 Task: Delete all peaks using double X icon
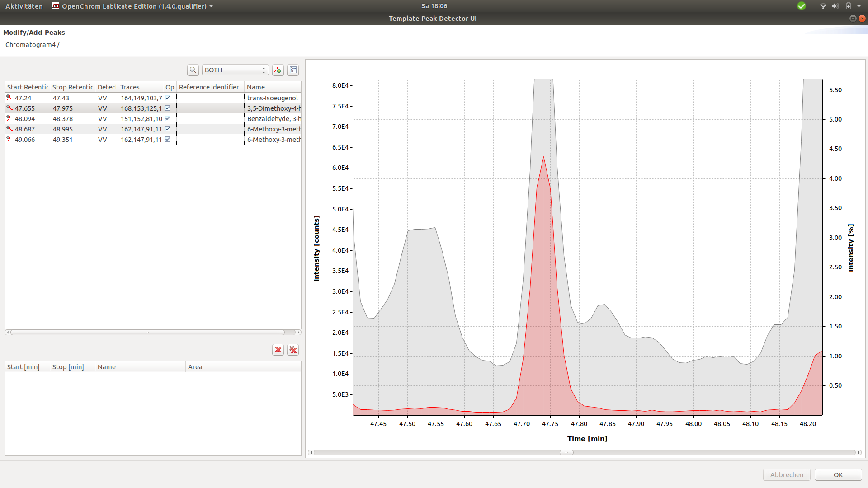[293, 350]
